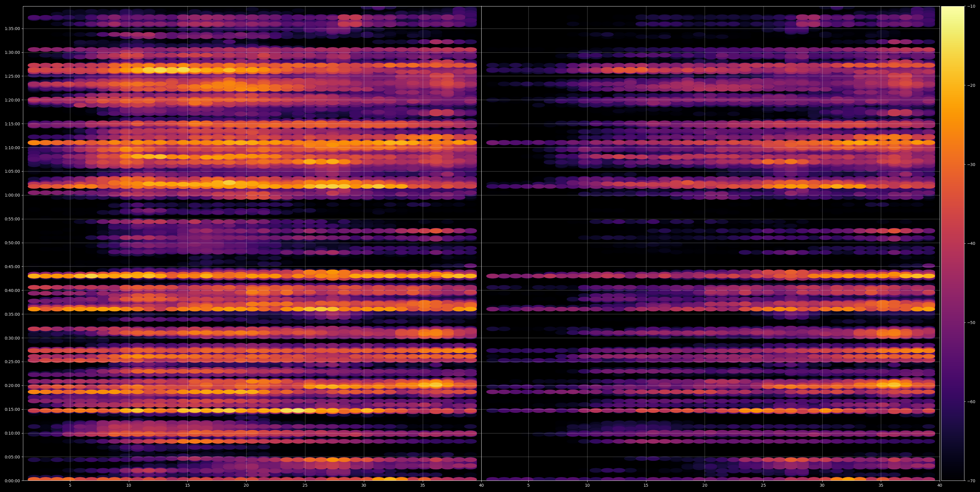Select the 0:50:00 time label
This screenshot has height=492, width=980.
tap(12, 243)
